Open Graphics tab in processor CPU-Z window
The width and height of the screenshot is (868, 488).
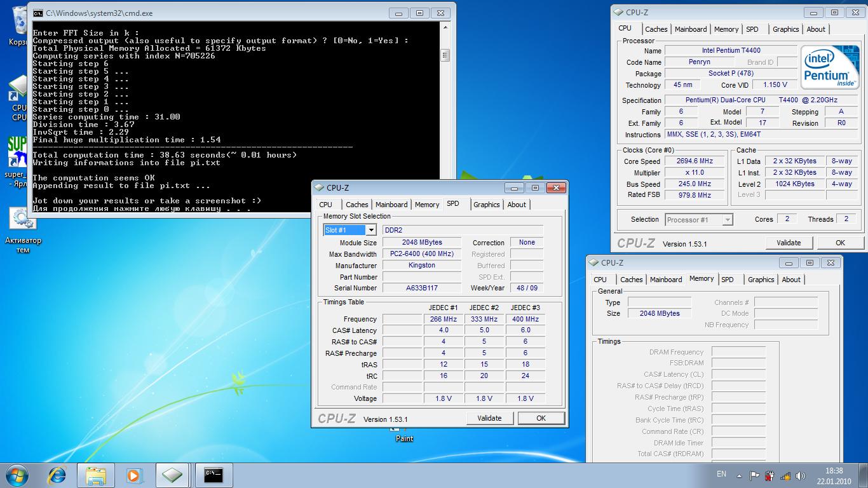pyautogui.click(x=786, y=29)
